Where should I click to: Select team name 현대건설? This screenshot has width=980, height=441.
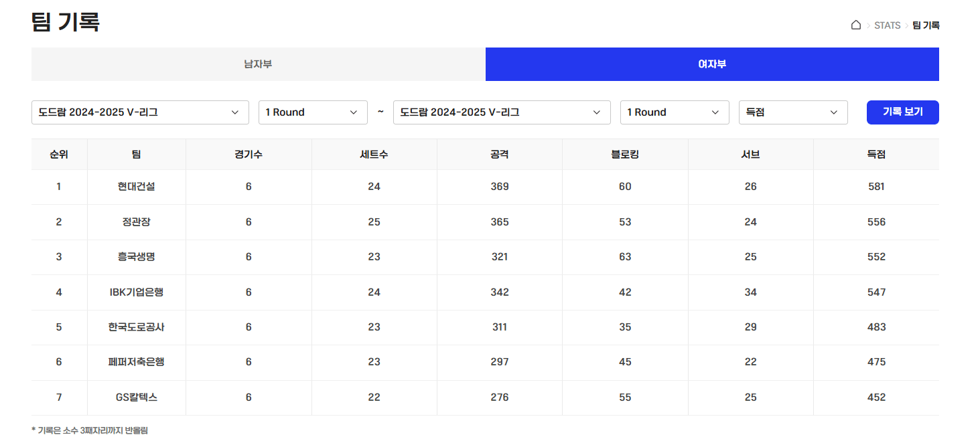point(136,187)
